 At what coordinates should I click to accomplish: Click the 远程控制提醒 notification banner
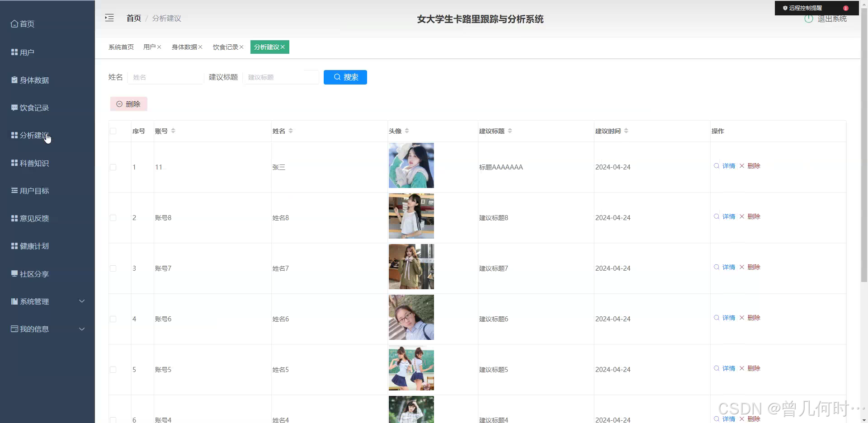(x=816, y=8)
